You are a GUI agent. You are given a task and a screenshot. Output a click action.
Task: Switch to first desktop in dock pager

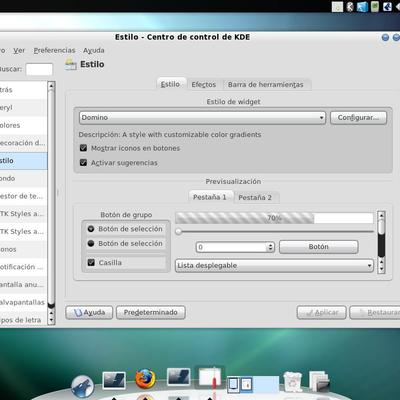click(x=233, y=384)
